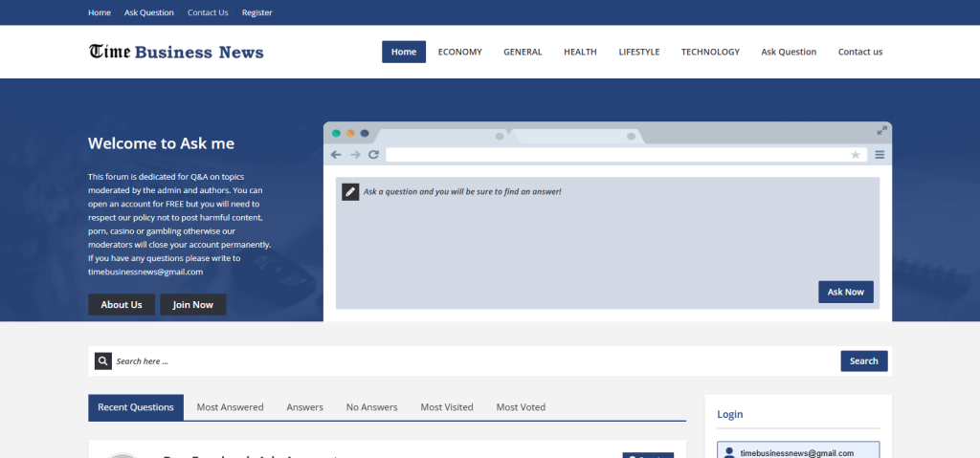Click the search magnifier icon

coord(103,361)
